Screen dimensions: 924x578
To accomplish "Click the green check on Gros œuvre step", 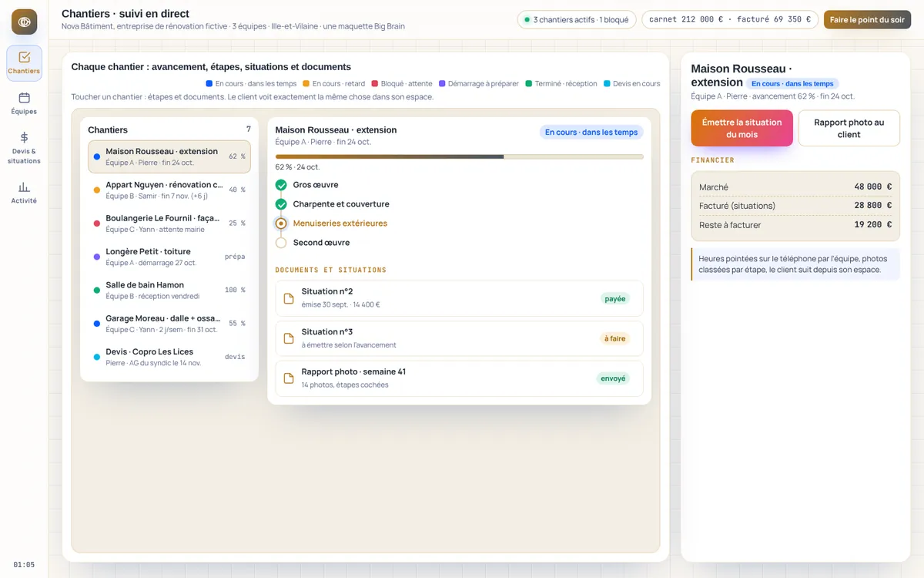I will tap(281, 185).
